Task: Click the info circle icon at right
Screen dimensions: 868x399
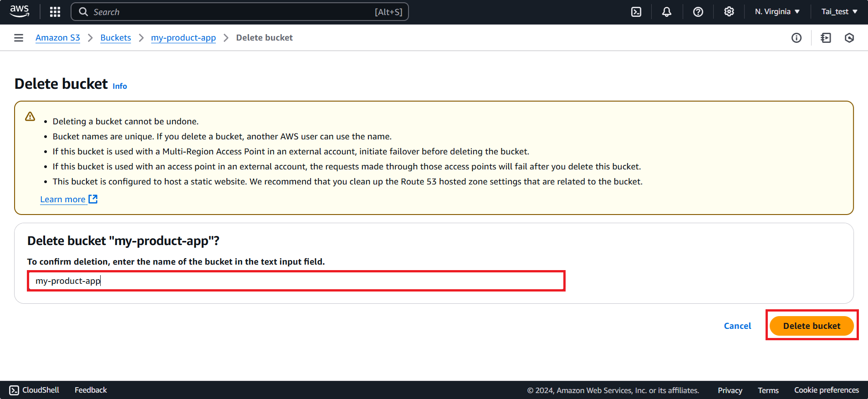Action: tap(797, 38)
